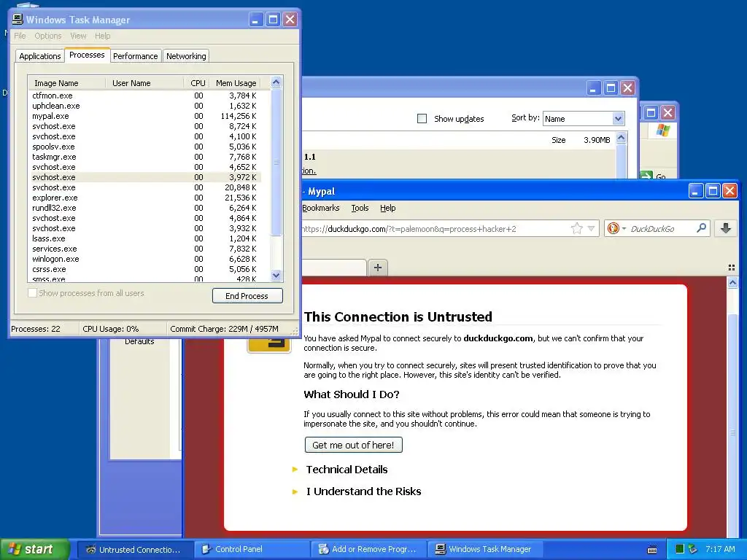Select explorer.exe process row
This screenshot has width=747, height=560.
click(144, 198)
